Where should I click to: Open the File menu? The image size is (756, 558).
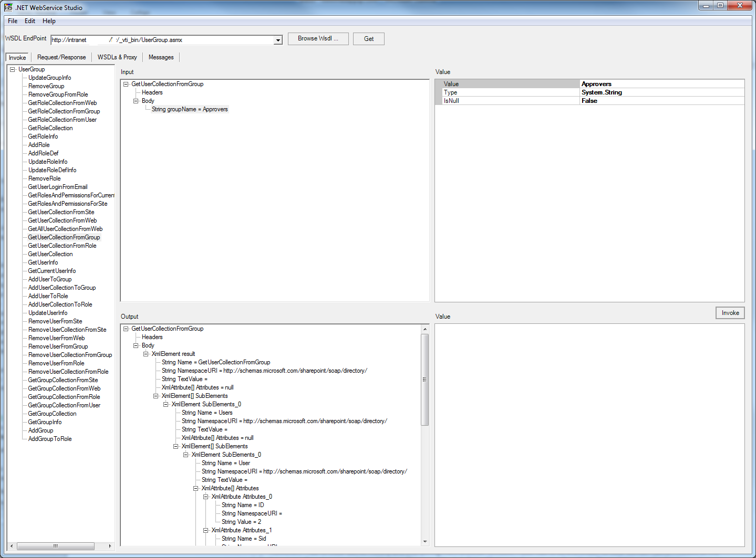tap(13, 21)
